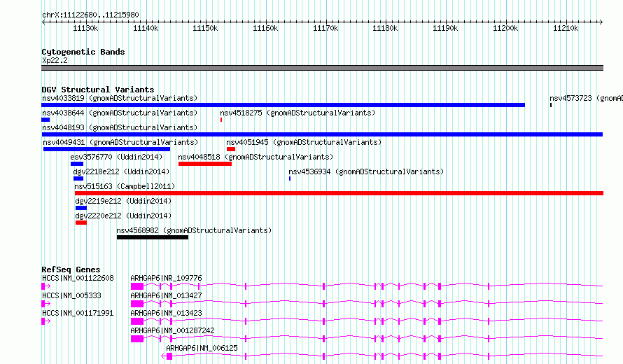Click the red dgv2220e212 bar

point(81,223)
